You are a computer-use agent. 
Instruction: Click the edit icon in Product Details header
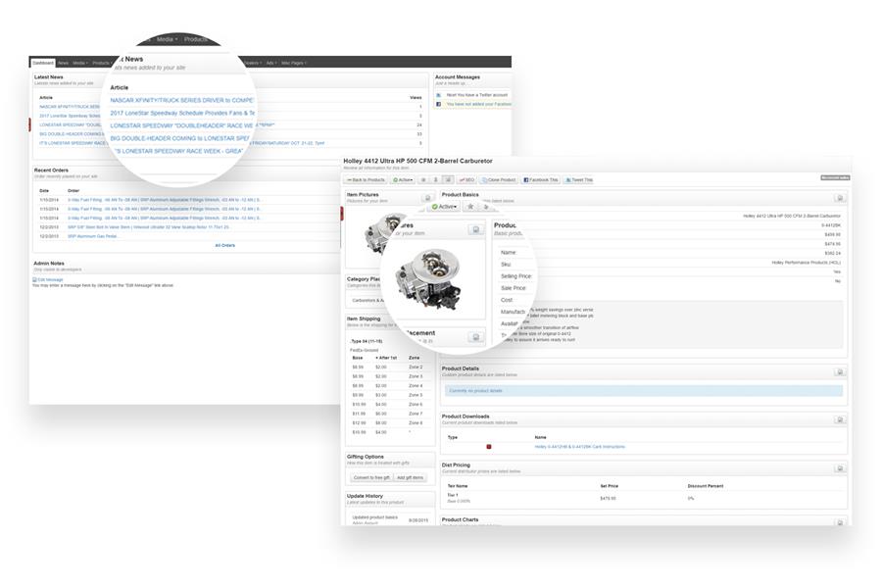tap(840, 372)
